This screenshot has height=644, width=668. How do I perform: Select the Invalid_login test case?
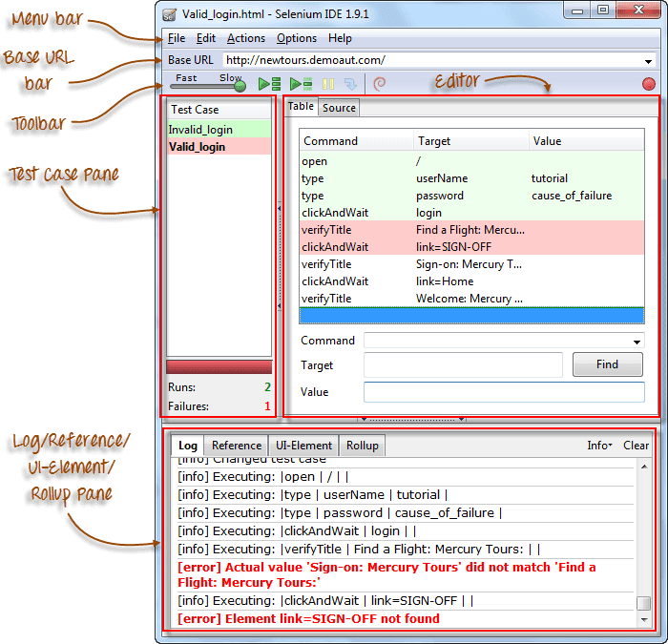point(200,130)
